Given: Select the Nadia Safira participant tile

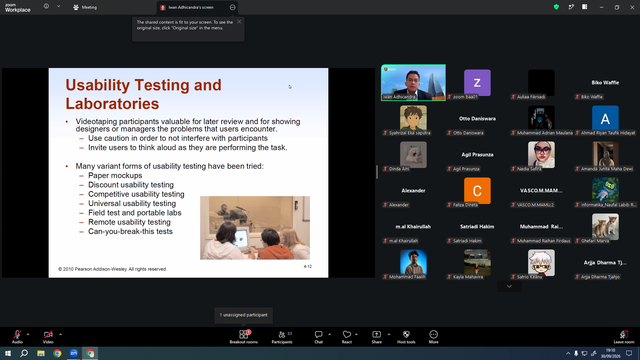Looking at the screenshot, I should pyautogui.click(x=541, y=154).
